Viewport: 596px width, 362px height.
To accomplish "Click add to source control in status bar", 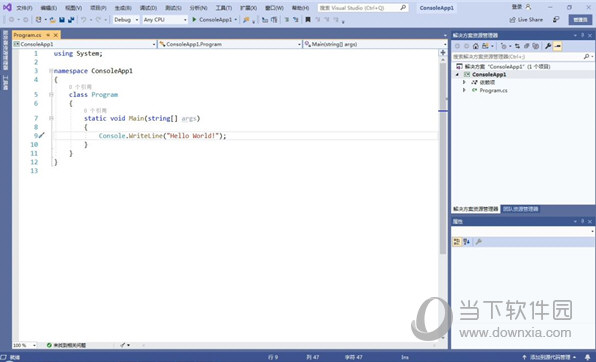I will [550, 357].
